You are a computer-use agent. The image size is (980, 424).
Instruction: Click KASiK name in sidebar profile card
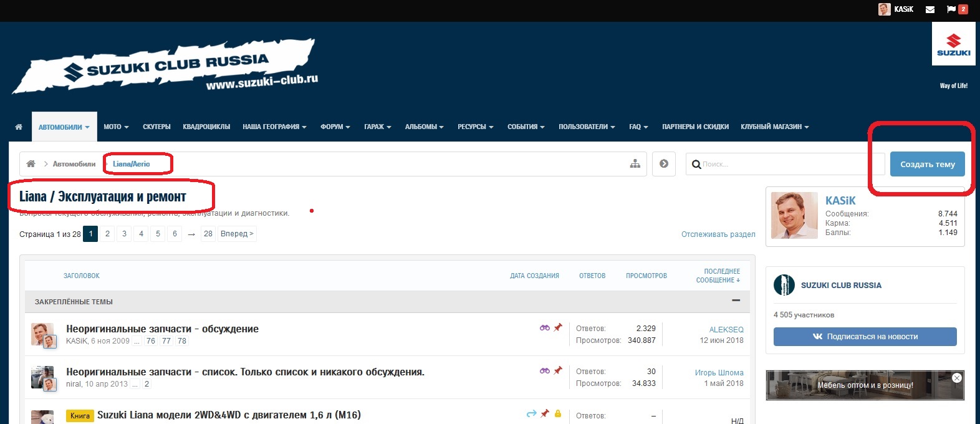[840, 201]
